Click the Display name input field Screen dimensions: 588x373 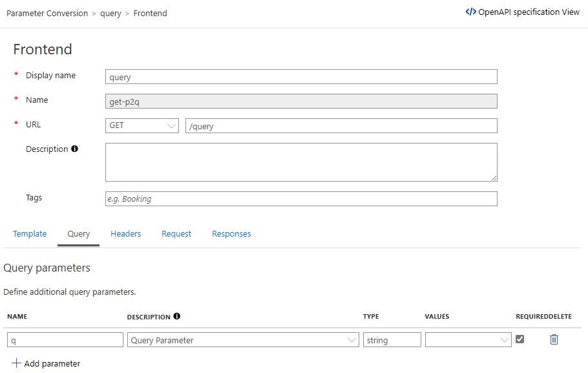click(x=301, y=77)
